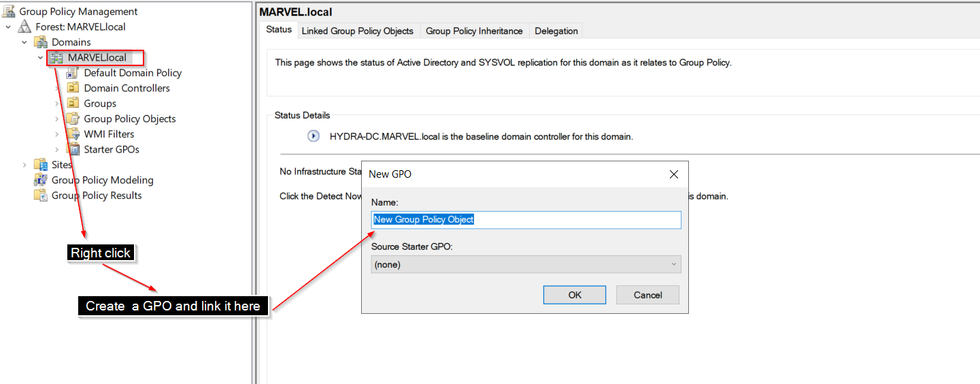Select Default Domain Policy in tree
Screen dimensions: 980x384
(x=133, y=73)
